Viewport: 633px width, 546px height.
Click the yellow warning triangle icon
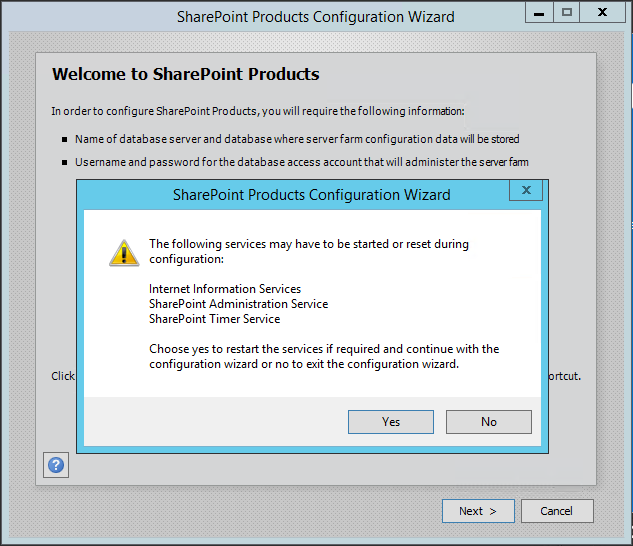(124, 253)
